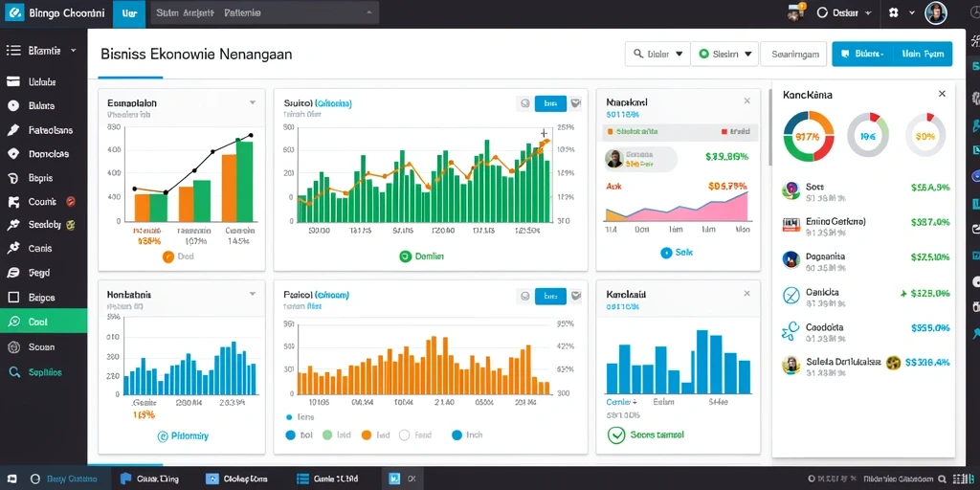The image size is (980, 490).
Task: Expand the Eomaplalen card dropdown arrow
Action: pos(253,102)
